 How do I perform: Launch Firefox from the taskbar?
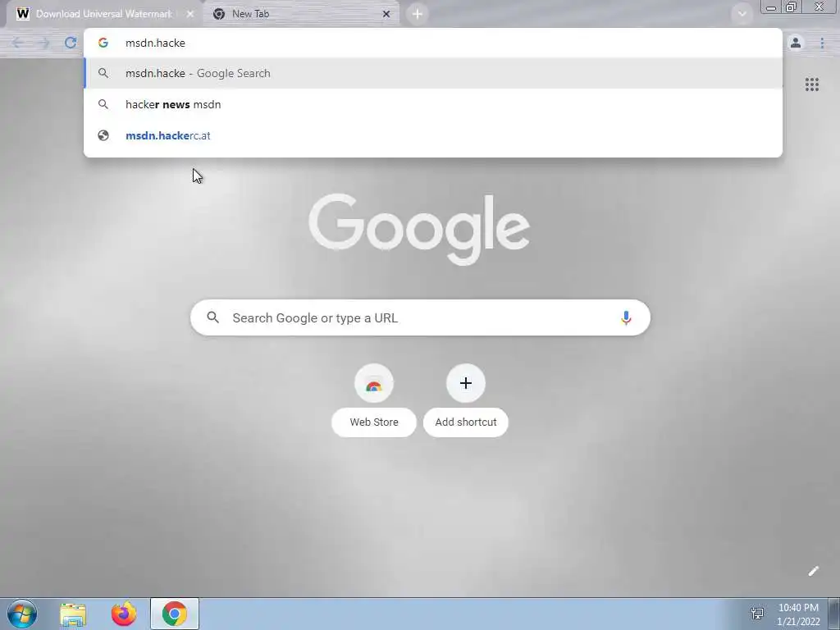[x=124, y=614]
